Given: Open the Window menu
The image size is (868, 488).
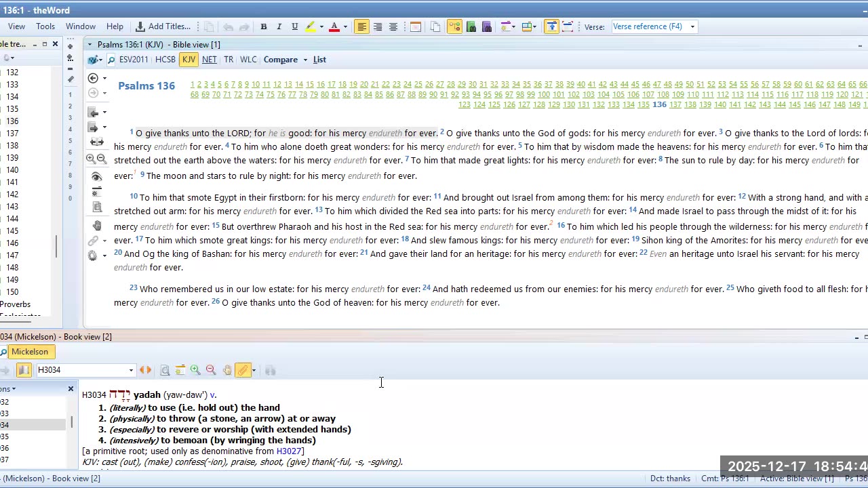Looking at the screenshot, I should [x=81, y=26].
